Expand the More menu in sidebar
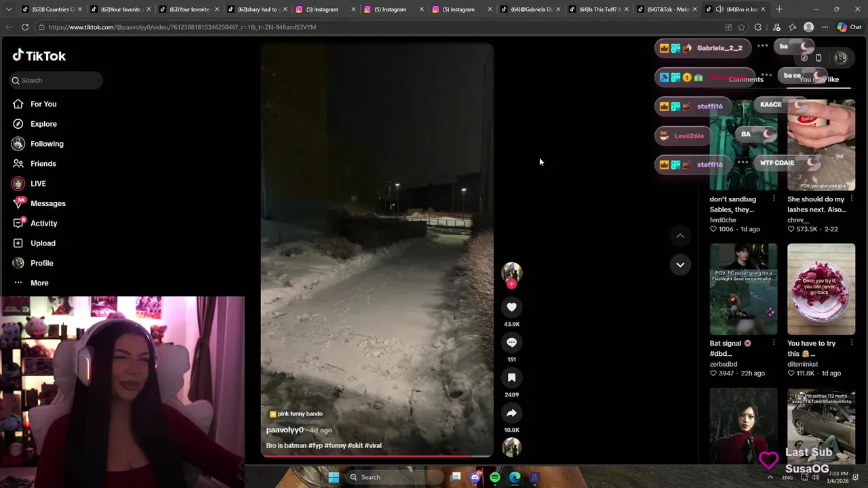 (x=39, y=283)
